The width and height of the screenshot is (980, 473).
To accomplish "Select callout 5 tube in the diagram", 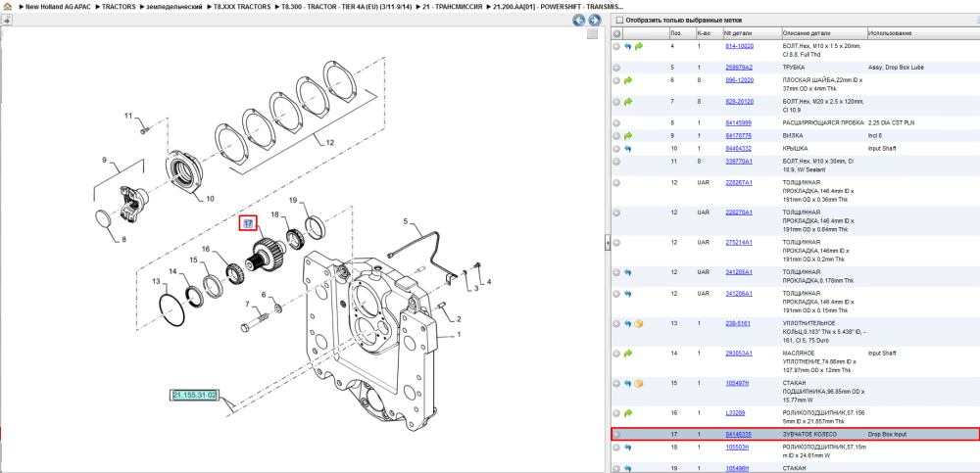I will pyautogui.click(x=405, y=222).
